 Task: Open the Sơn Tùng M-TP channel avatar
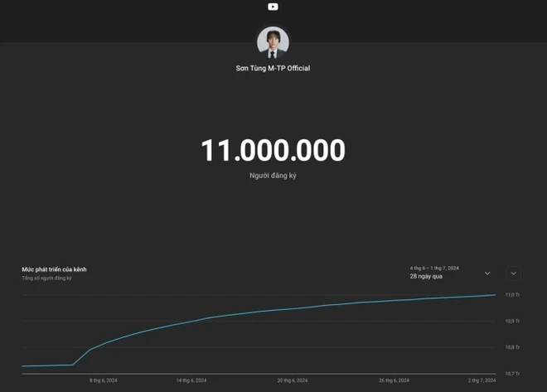pyautogui.click(x=273, y=42)
